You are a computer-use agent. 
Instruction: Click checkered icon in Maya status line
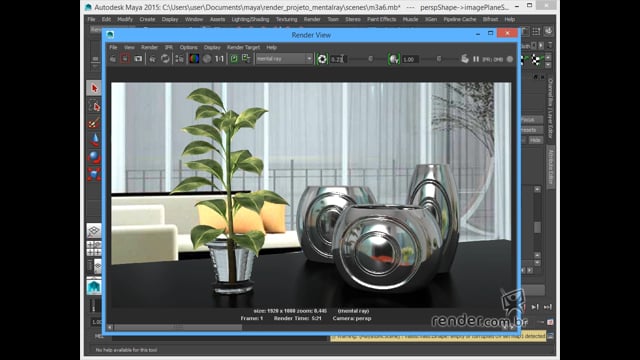coord(536,60)
